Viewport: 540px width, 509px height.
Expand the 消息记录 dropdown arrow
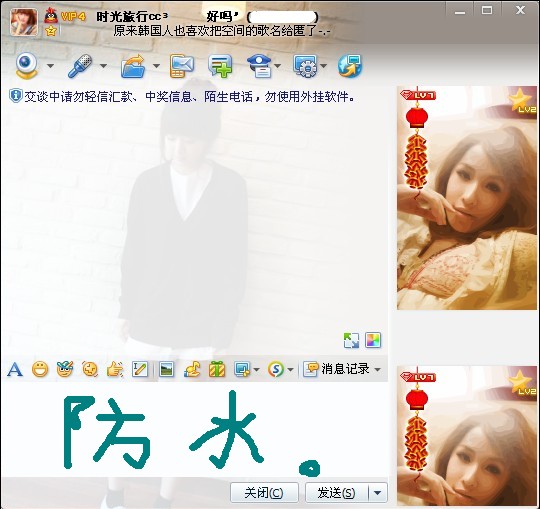click(377, 370)
